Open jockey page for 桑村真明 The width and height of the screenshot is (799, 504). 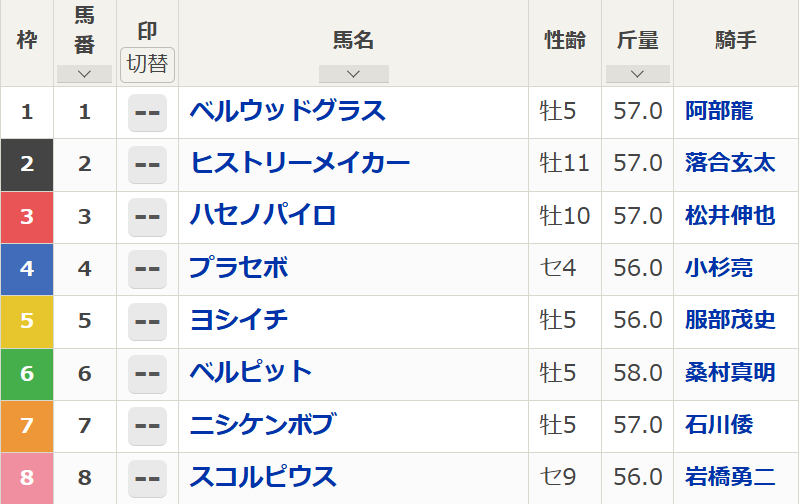tap(730, 373)
